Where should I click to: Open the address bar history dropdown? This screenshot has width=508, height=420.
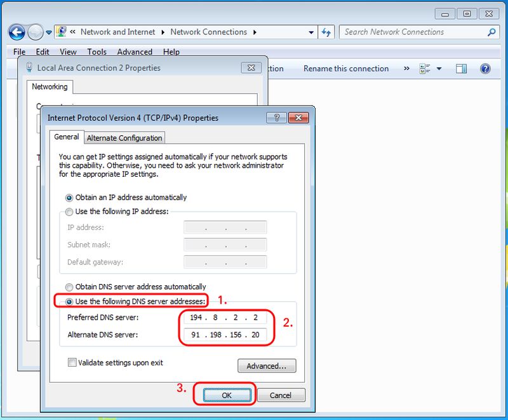click(311, 32)
